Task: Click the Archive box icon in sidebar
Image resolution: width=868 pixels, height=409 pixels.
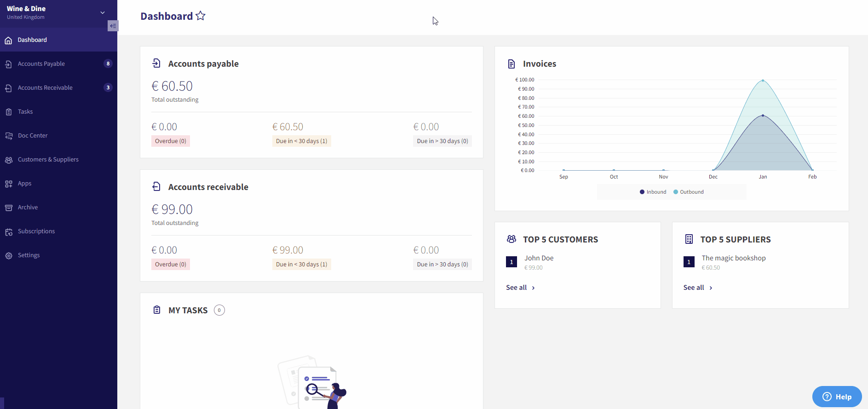Action: click(x=8, y=207)
